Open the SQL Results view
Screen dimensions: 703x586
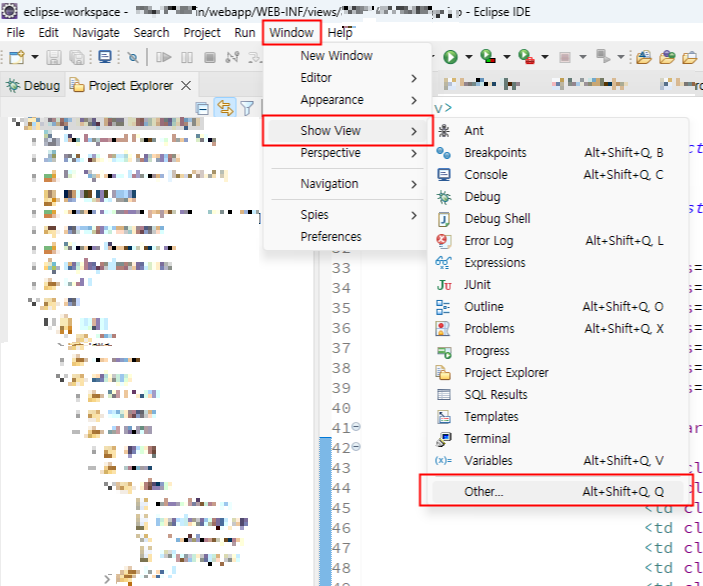click(558, 394)
